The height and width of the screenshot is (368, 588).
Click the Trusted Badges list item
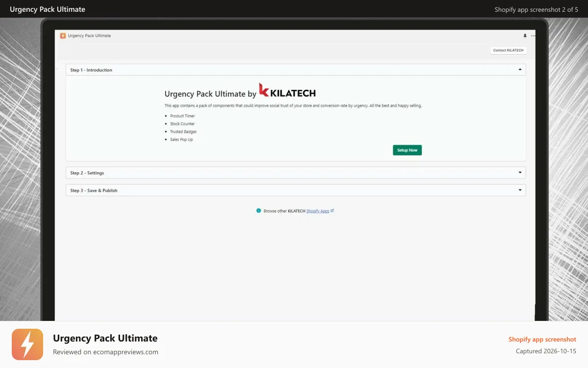(x=183, y=132)
